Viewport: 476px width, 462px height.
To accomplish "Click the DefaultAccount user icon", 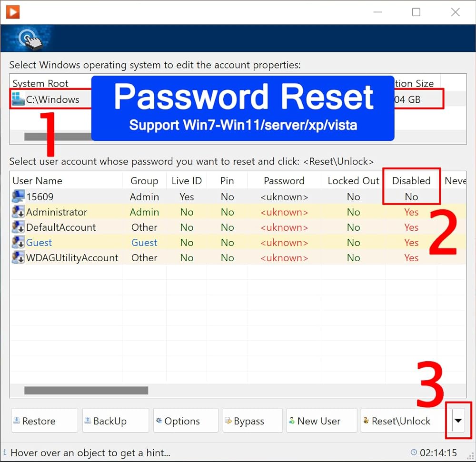I will click(x=19, y=227).
